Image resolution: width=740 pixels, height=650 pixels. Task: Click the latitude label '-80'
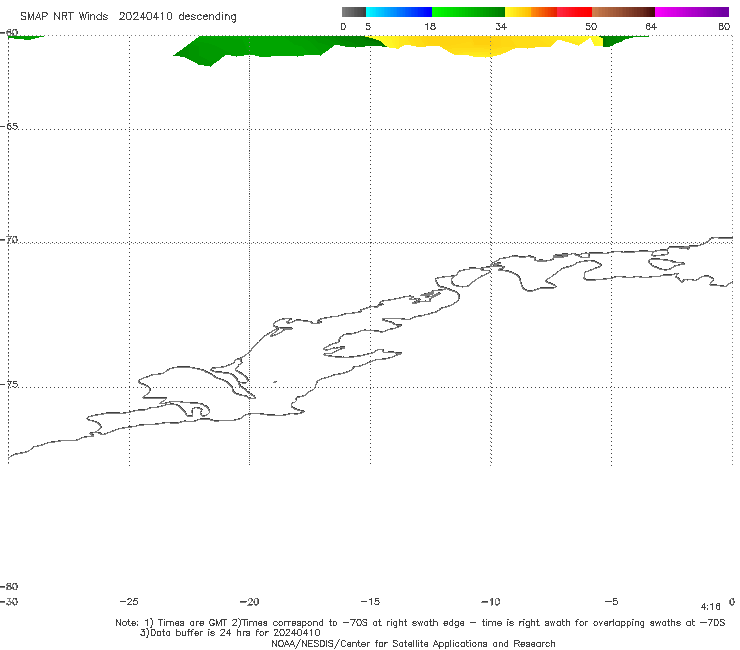pyautogui.click(x=9, y=586)
